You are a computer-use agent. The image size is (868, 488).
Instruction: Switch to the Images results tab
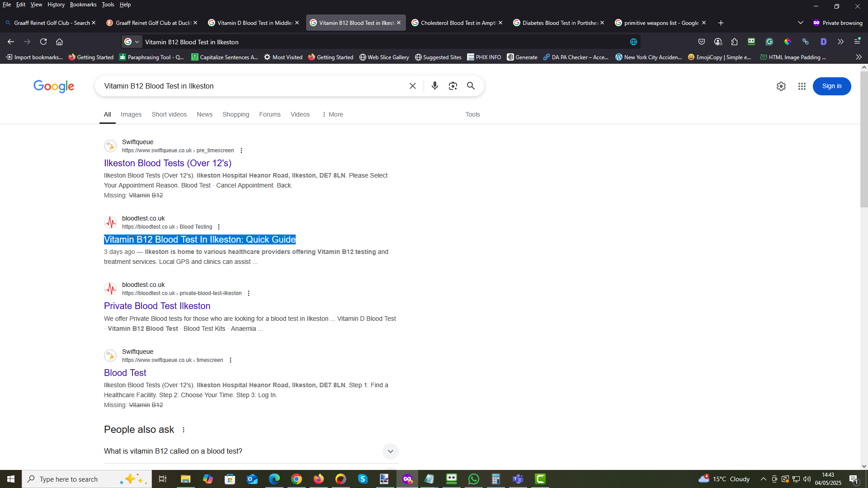point(131,114)
